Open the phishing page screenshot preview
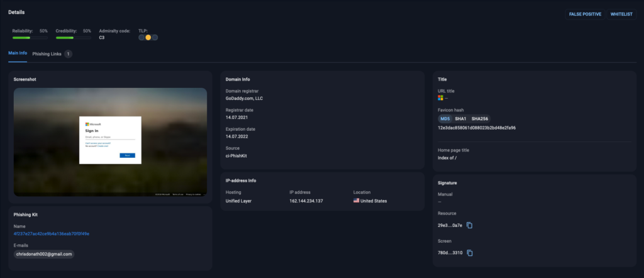Viewport: 644px width, 278px height. click(x=110, y=142)
